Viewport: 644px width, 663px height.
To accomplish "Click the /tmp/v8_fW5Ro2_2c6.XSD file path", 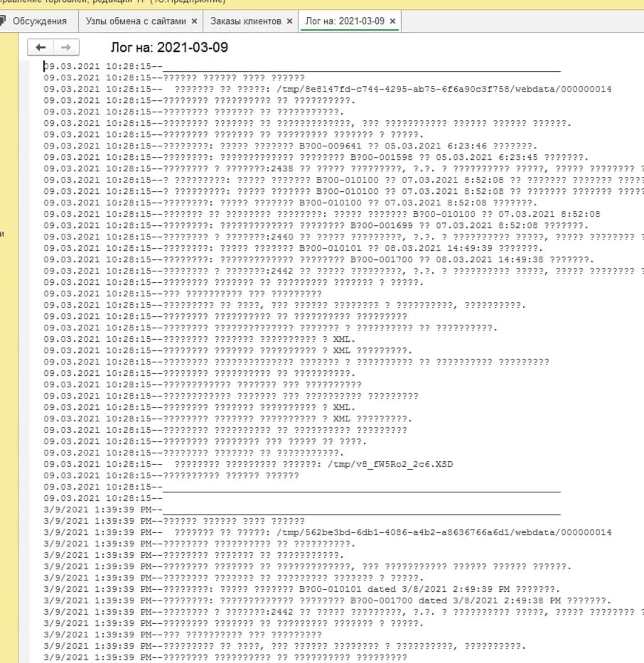I will [390, 464].
